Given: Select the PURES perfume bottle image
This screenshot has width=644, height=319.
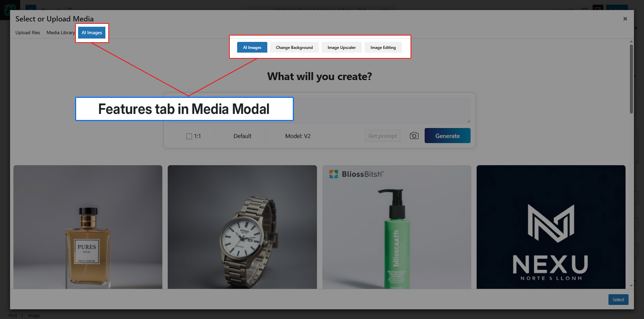Looking at the screenshot, I should (x=88, y=227).
